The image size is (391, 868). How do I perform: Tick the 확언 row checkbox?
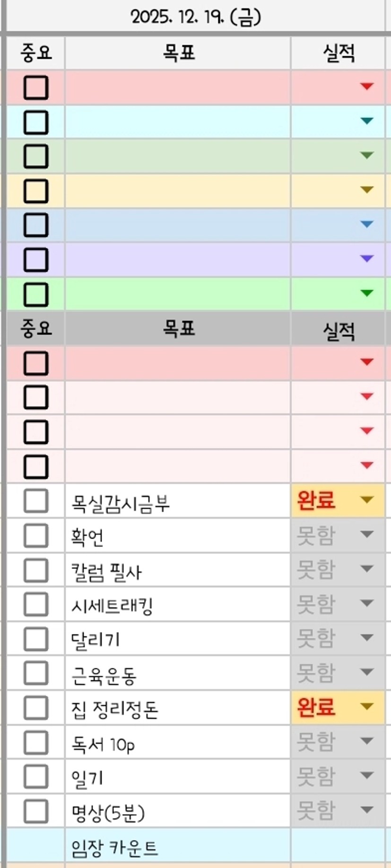click(x=36, y=535)
